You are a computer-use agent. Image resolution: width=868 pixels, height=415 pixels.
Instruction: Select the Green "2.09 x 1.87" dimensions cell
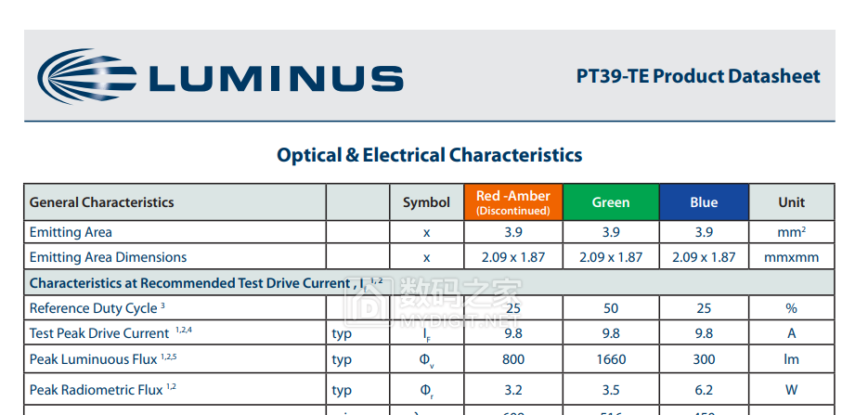pyautogui.click(x=611, y=257)
